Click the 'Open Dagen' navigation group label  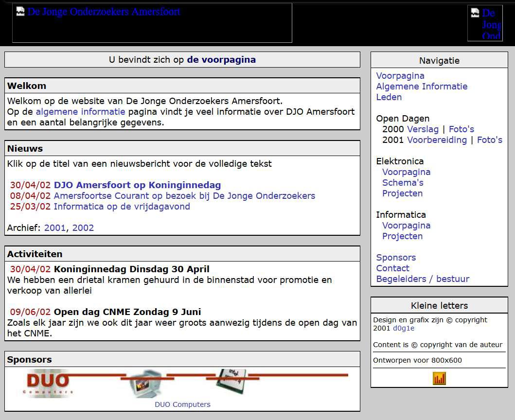(403, 119)
